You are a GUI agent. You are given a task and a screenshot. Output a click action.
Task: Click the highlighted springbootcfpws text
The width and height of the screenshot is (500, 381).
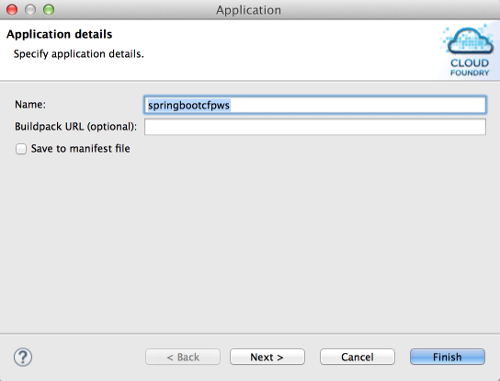[189, 105]
